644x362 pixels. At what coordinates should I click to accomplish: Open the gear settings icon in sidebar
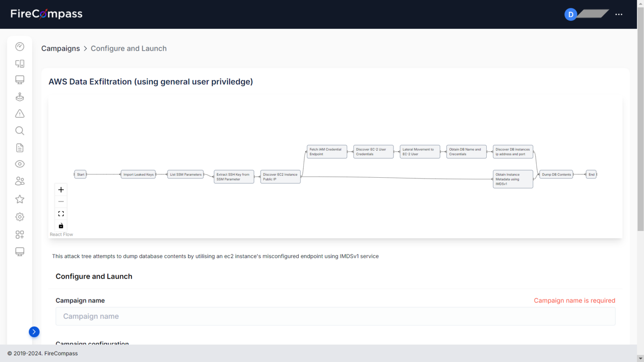(20, 217)
